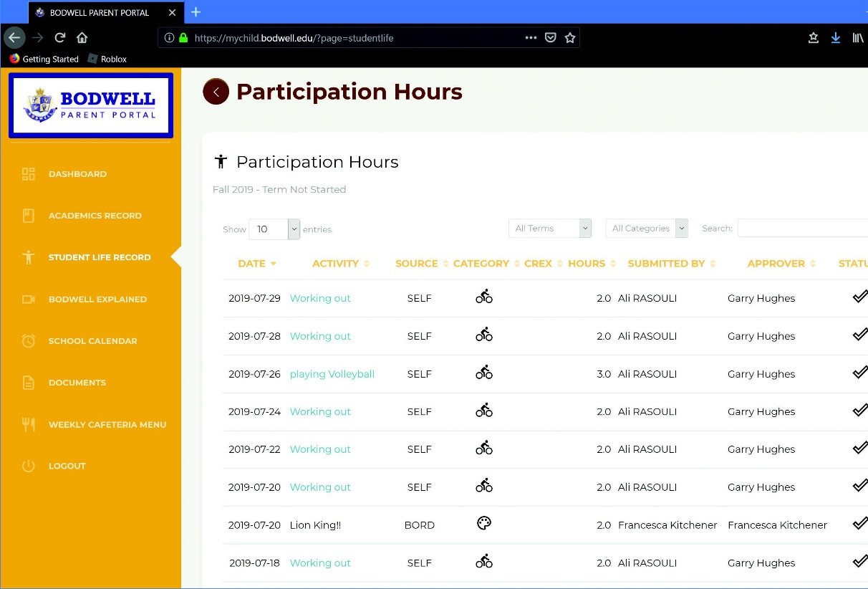
Task: Click the browser home icon
Action: (82, 38)
